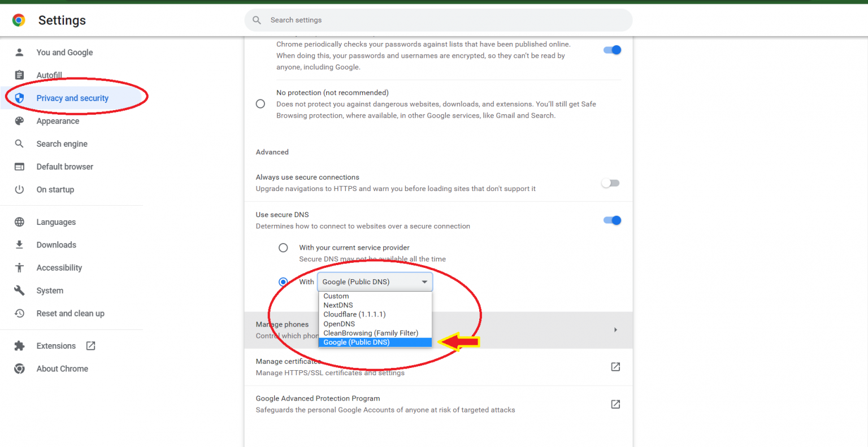
Task: Open Google Advanced Protection Program link
Action: (615, 404)
